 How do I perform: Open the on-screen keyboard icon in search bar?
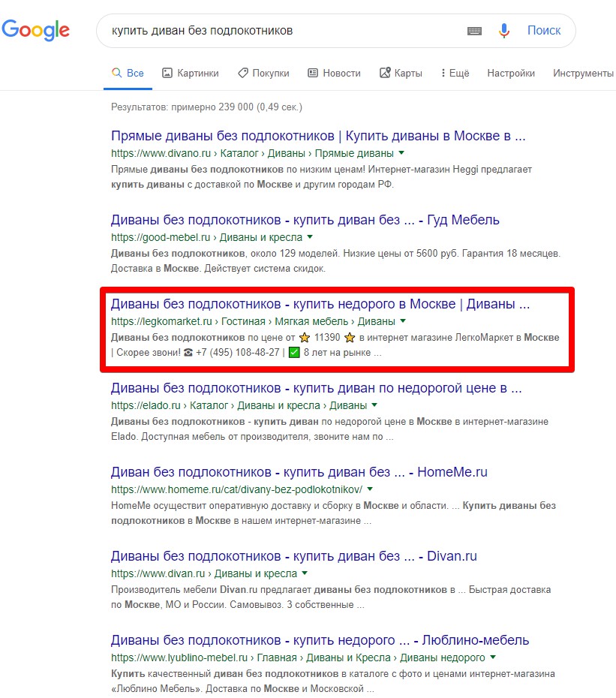coord(474,31)
